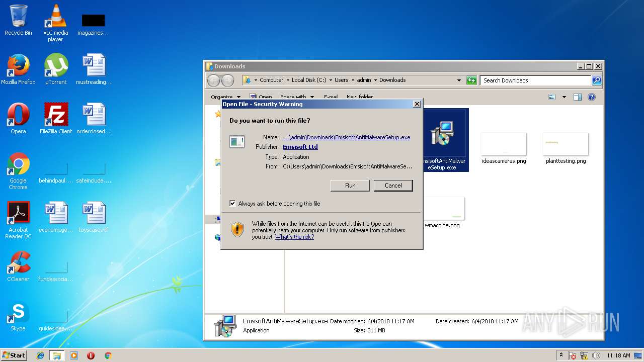Expand the view options dropdown arrow
This screenshot has height=362, width=644.
click(x=564, y=97)
